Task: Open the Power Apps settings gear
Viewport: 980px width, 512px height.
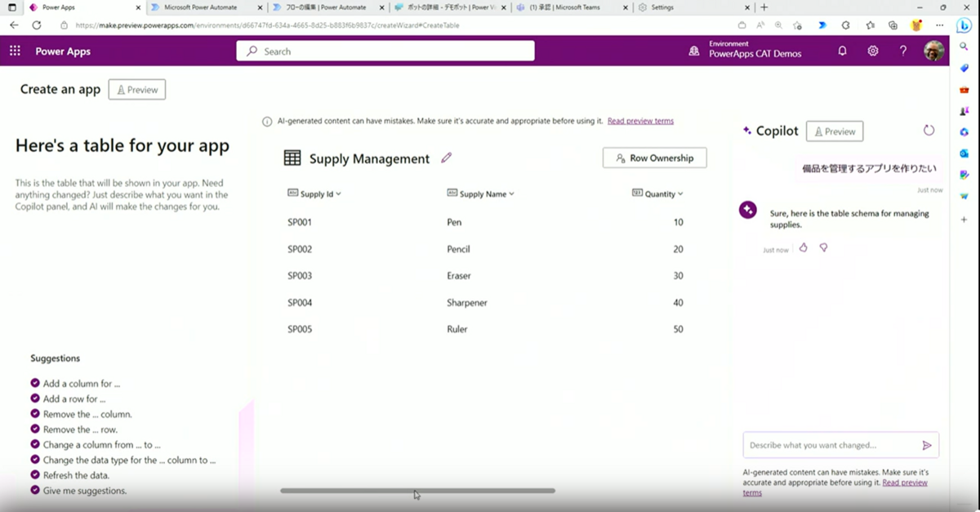Action: tap(873, 51)
